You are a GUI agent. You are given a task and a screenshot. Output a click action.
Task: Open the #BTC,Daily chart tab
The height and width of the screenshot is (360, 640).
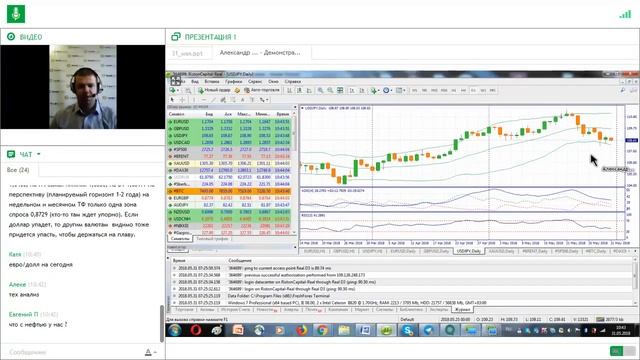coord(596,251)
